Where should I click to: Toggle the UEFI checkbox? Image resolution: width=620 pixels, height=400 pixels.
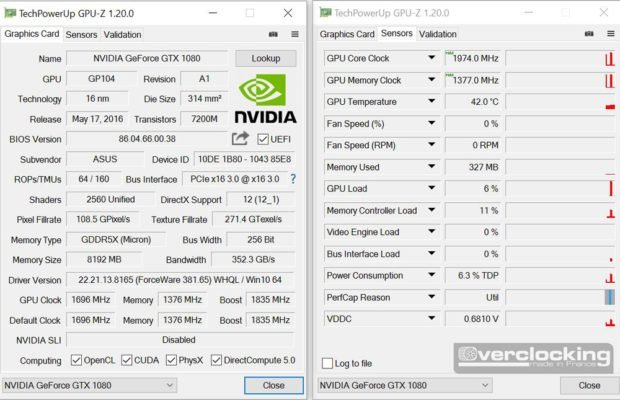pyautogui.click(x=263, y=139)
